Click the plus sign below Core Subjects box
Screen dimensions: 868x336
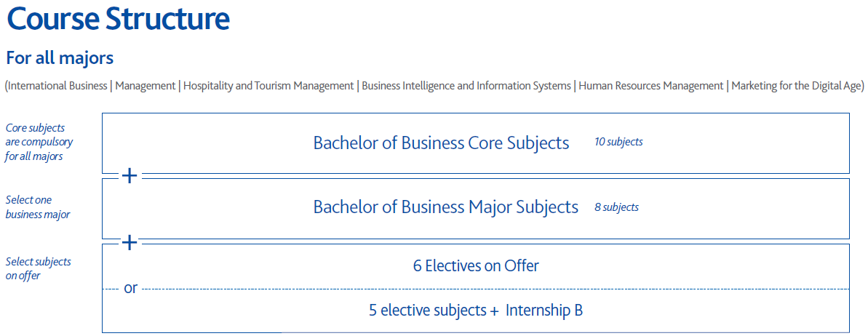pyautogui.click(x=129, y=176)
